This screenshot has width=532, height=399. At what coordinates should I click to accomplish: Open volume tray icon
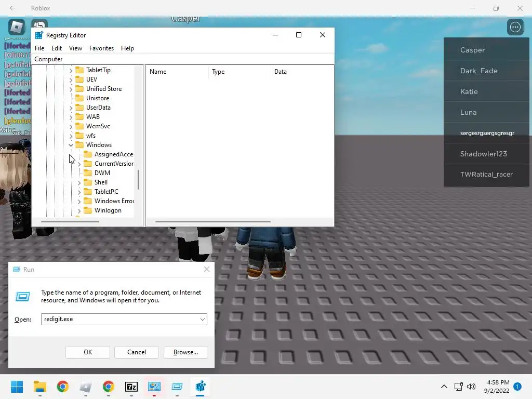pos(471,387)
